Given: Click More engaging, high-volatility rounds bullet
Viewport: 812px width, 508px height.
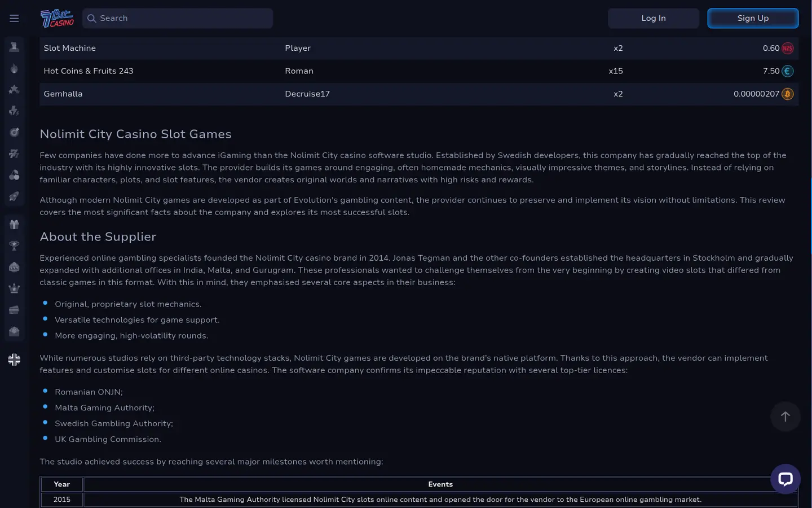Looking at the screenshot, I should click(x=131, y=336).
